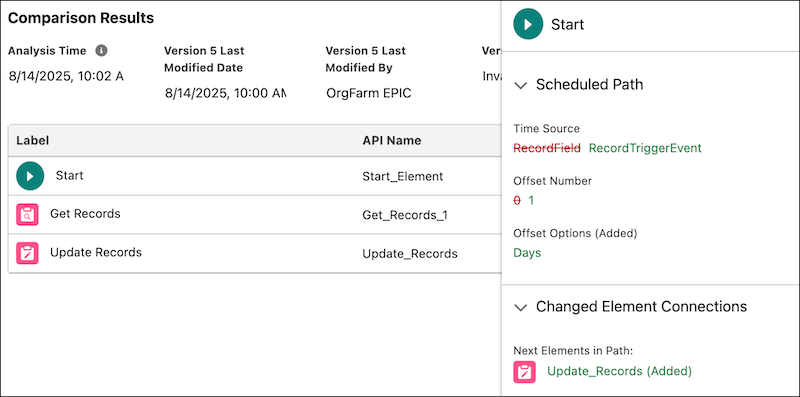Click the Analysis Time info icon
800x397 pixels.
pos(102,51)
